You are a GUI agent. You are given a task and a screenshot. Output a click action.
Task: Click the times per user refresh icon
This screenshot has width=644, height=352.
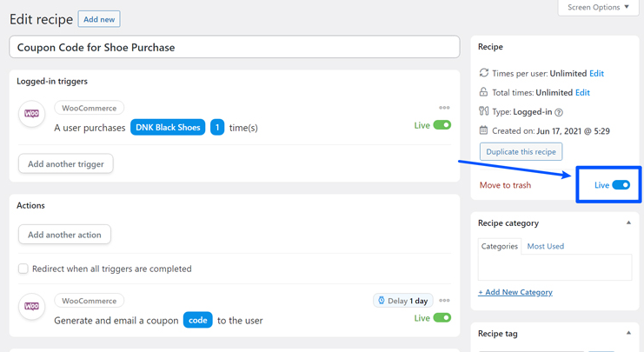click(x=484, y=73)
